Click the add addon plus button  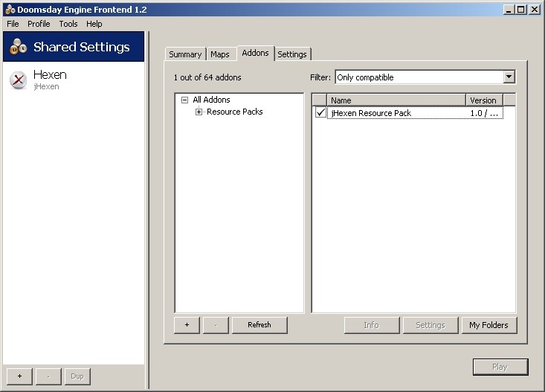pos(187,325)
